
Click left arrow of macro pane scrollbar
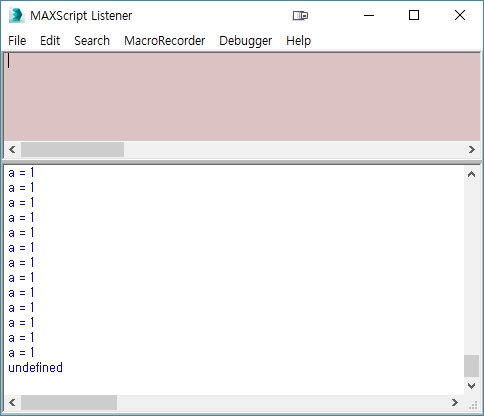[12, 149]
